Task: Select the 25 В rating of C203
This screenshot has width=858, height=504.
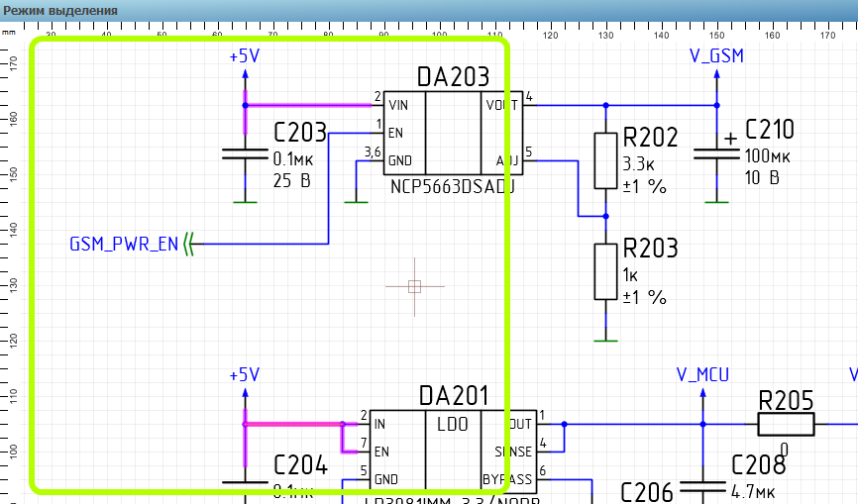Action: click(x=291, y=180)
